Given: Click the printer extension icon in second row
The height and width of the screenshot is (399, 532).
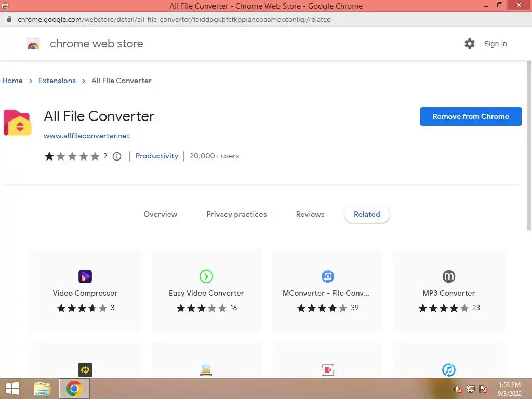Looking at the screenshot, I should click(206, 370).
